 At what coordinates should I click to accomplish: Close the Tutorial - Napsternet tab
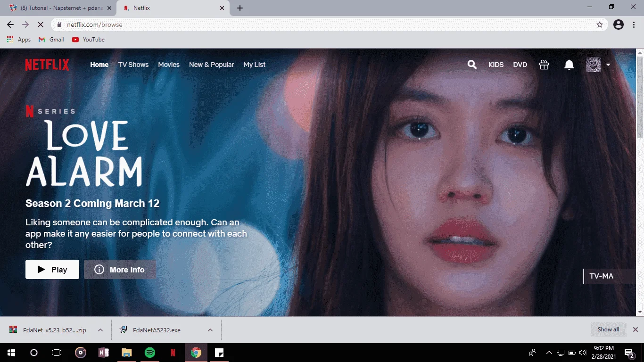[109, 8]
